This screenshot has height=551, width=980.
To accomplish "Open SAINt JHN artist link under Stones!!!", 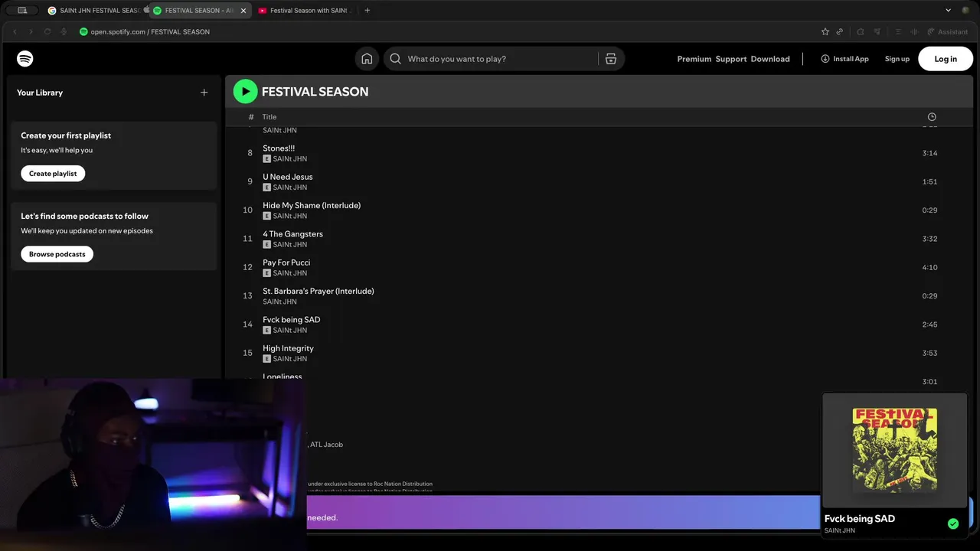I will click(290, 159).
